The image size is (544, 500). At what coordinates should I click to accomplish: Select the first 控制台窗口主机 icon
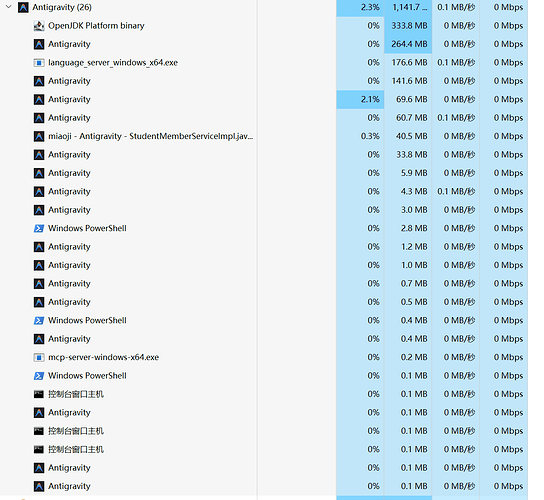click(x=39, y=394)
